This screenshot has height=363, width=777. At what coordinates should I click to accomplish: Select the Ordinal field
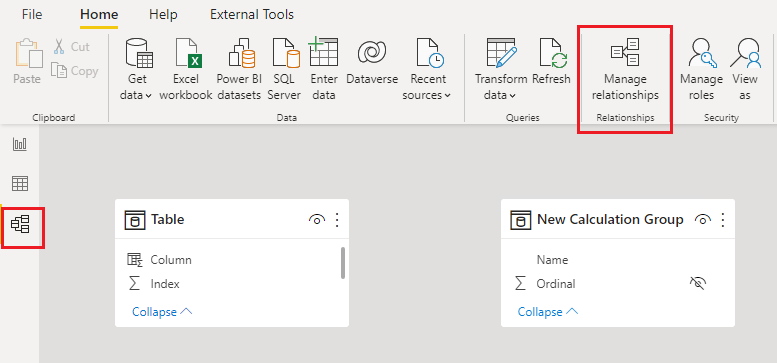point(556,284)
